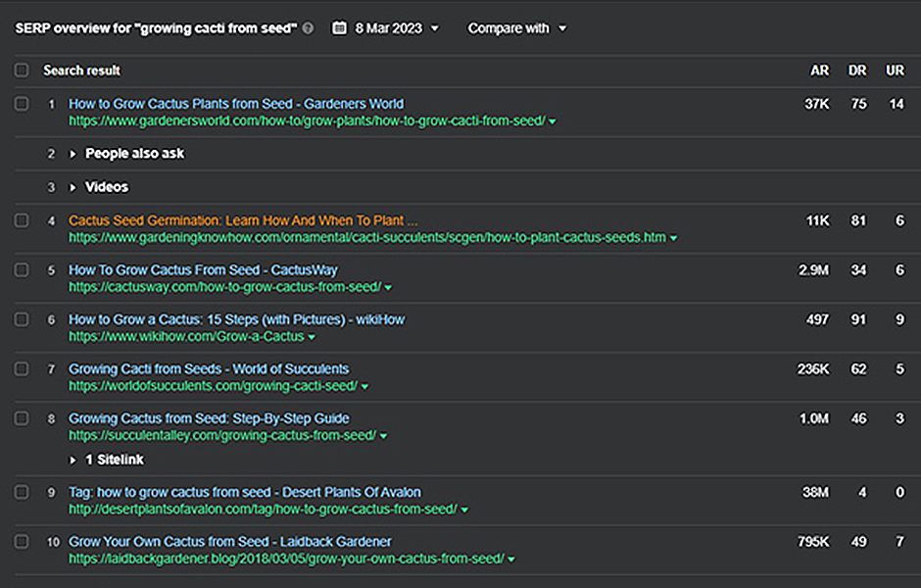The height and width of the screenshot is (588, 921).
Task: Open the Compare with dropdown
Action: click(517, 28)
